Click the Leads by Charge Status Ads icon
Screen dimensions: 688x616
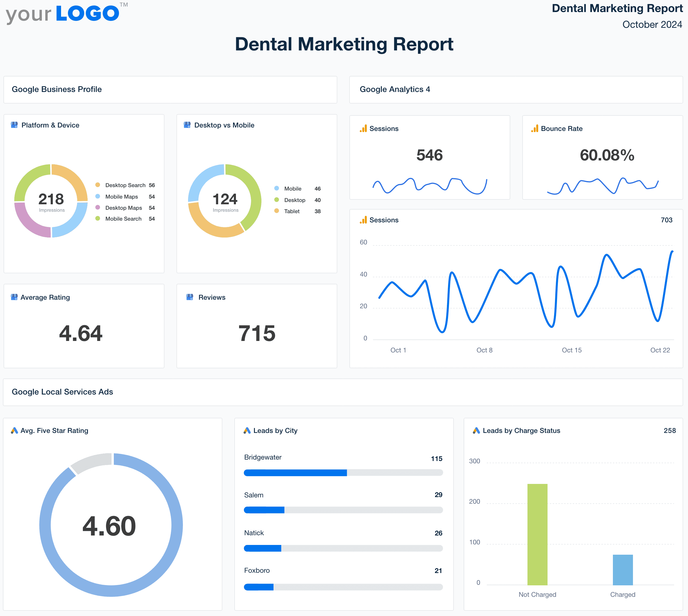click(476, 431)
